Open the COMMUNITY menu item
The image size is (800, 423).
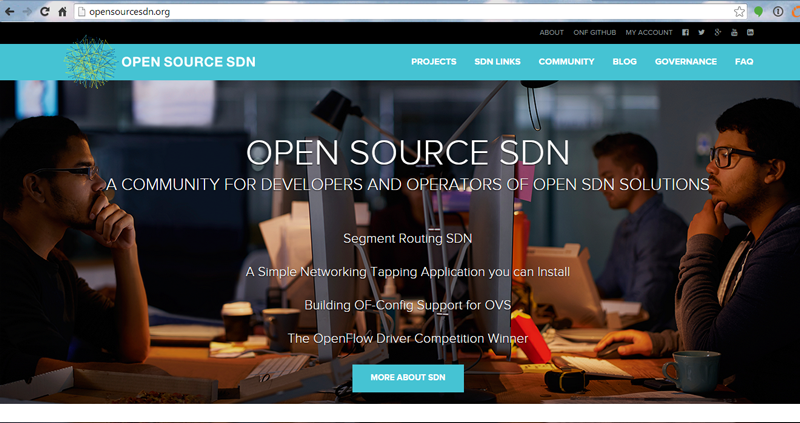[566, 61]
